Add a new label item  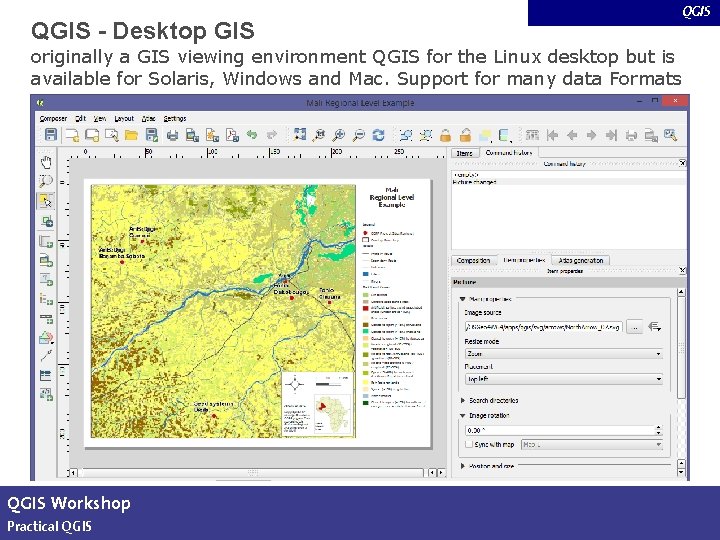click(46, 279)
